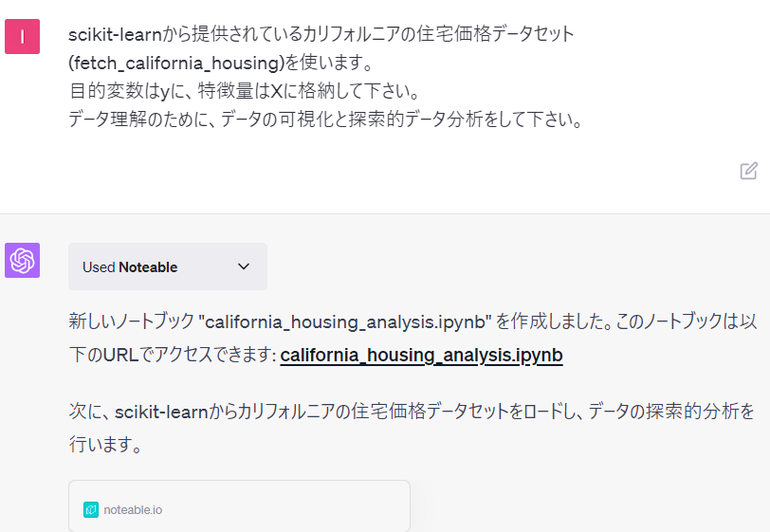Open the noteable.io link preview card

pyautogui.click(x=239, y=508)
